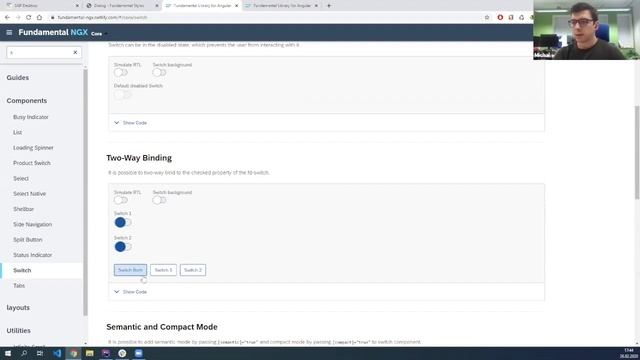Image resolution: width=640 pixels, height=360 pixels.
Task: Open a new browser tab with plus
Action: 329,6
